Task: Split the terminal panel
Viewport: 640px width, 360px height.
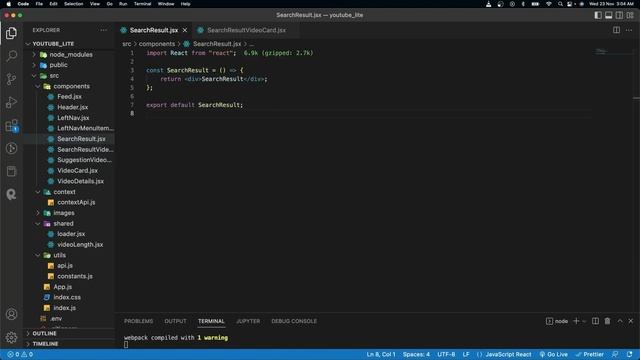Action: click(x=596, y=321)
